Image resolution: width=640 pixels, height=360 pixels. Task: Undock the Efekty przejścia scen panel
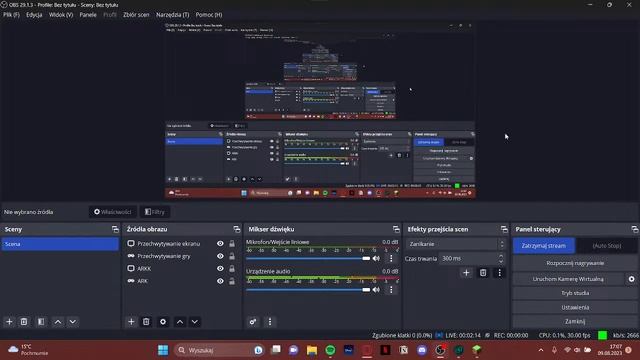(504, 229)
